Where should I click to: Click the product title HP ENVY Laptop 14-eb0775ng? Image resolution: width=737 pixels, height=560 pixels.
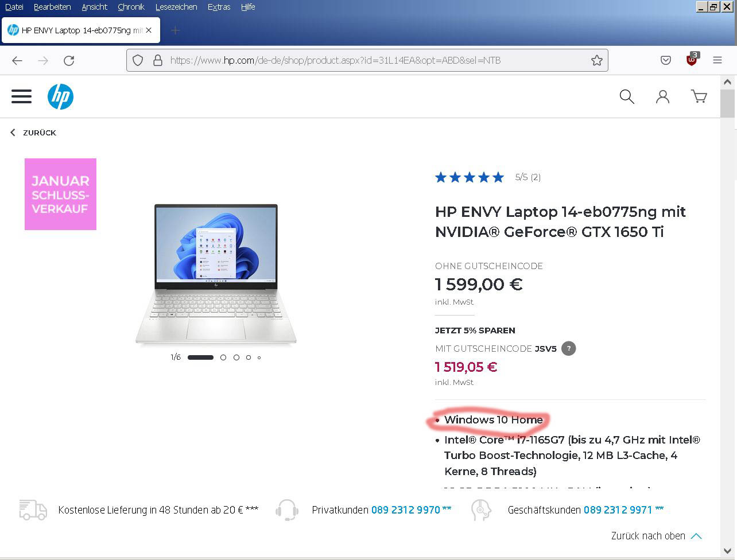pos(560,221)
